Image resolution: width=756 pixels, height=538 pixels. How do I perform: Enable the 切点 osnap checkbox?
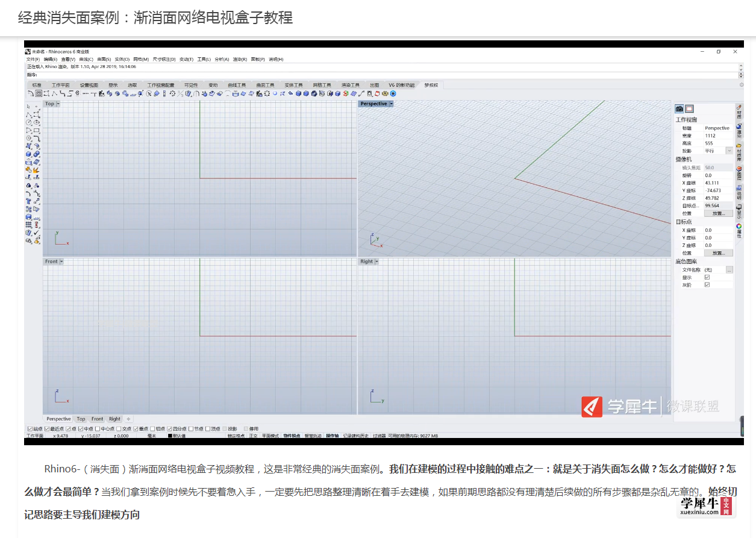tap(152, 429)
